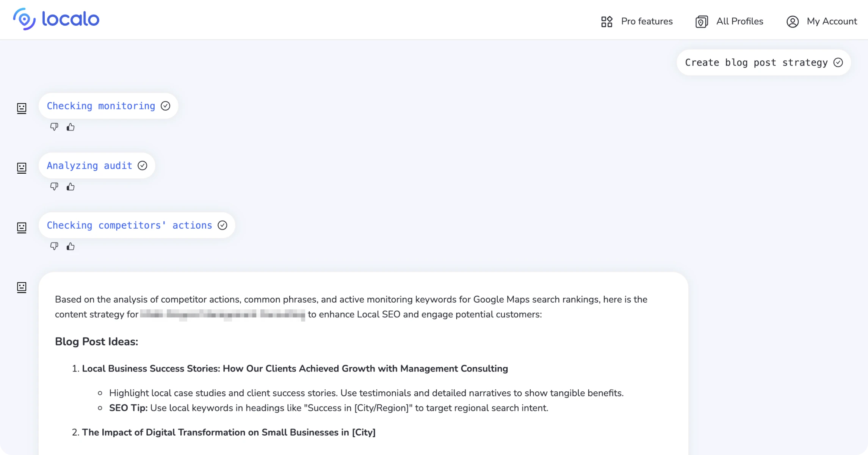Open My Account
Viewport: 868px width, 455px height.
pos(832,21)
